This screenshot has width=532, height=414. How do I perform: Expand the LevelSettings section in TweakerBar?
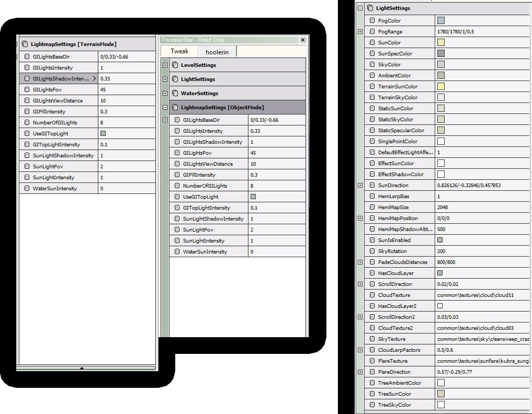pyautogui.click(x=165, y=65)
